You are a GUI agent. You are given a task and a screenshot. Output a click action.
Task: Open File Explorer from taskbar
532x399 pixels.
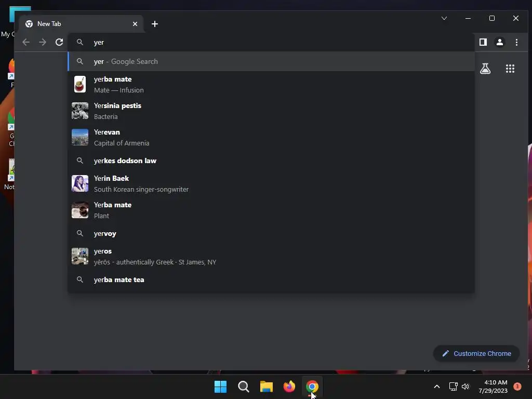(267, 387)
